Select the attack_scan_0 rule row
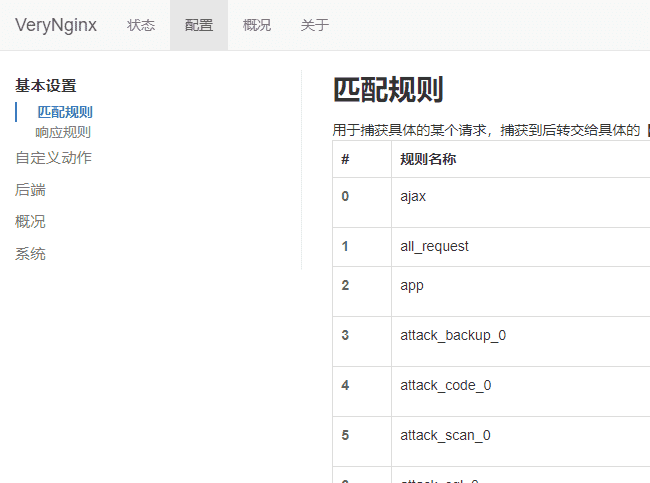The image size is (650, 483). pyautogui.click(x=491, y=442)
